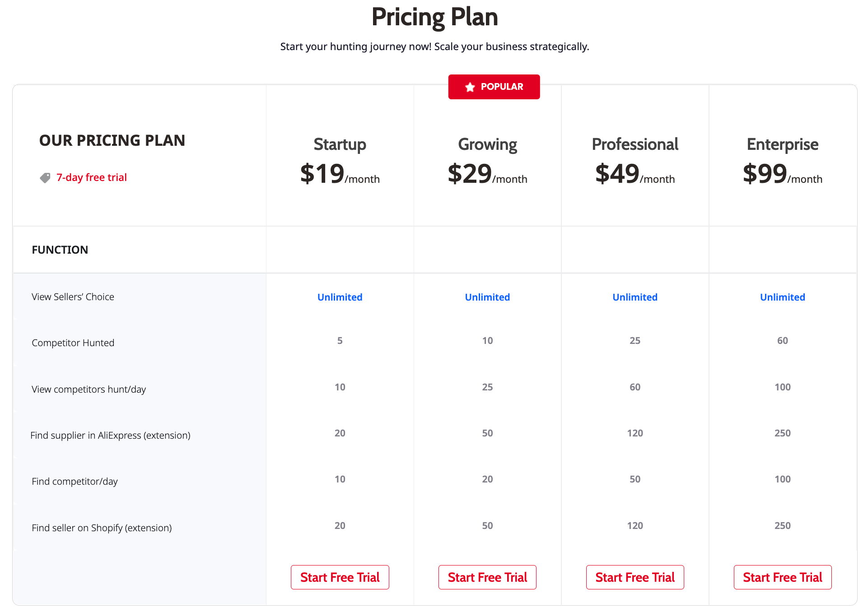Click the $29/month price text

click(x=487, y=174)
